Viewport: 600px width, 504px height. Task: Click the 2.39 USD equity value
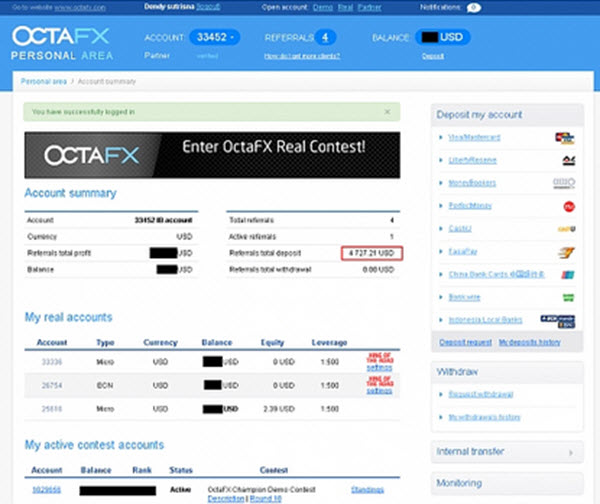click(x=279, y=409)
